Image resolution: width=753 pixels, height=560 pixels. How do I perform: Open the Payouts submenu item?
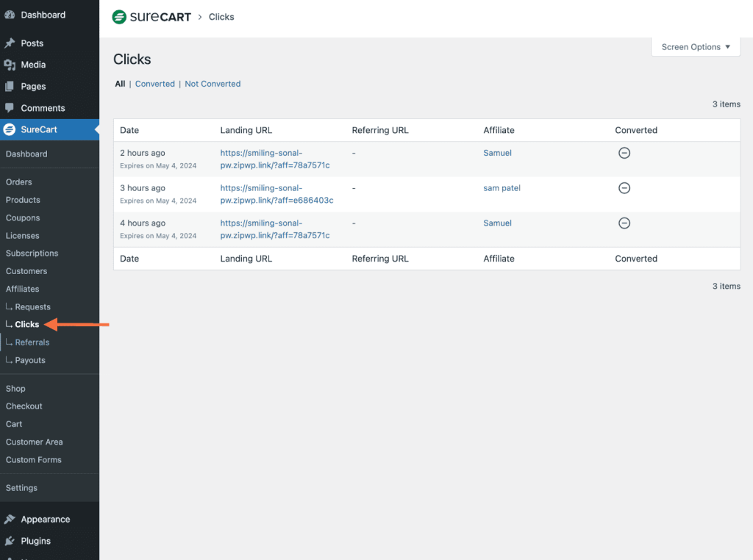tap(30, 360)
